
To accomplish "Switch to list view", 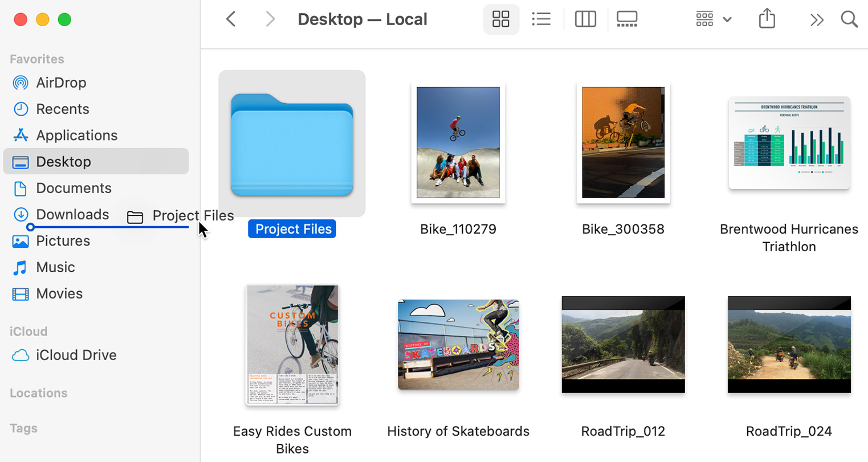I will pyautogui.click(x=541, y=19).
